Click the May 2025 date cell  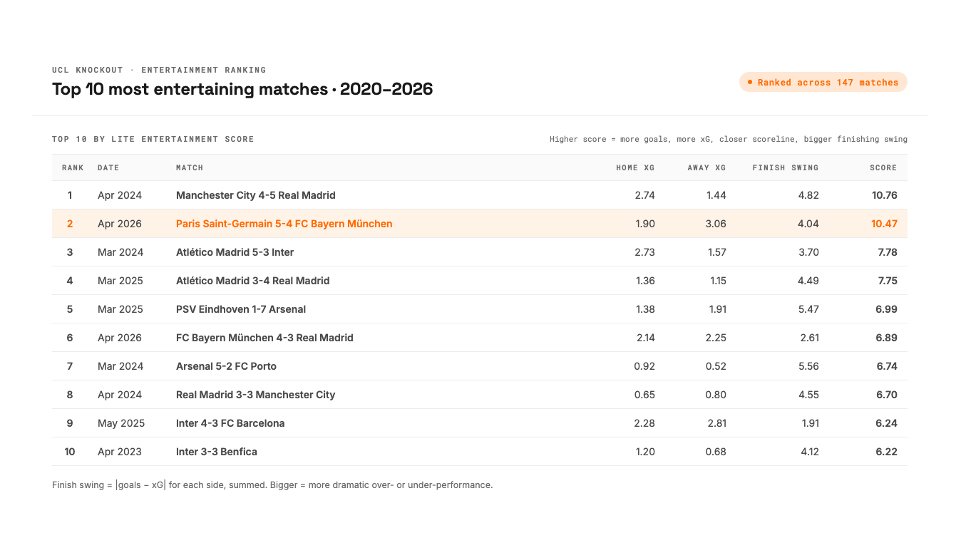click(x=121, y=423)
